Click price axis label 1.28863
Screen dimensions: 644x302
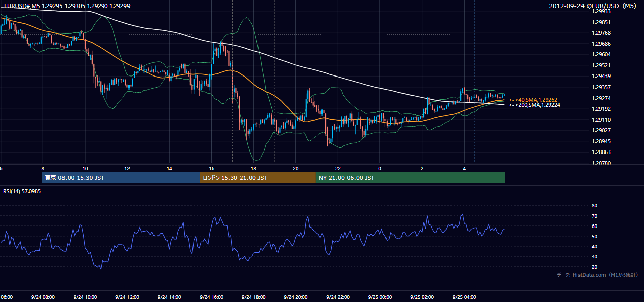601,152
